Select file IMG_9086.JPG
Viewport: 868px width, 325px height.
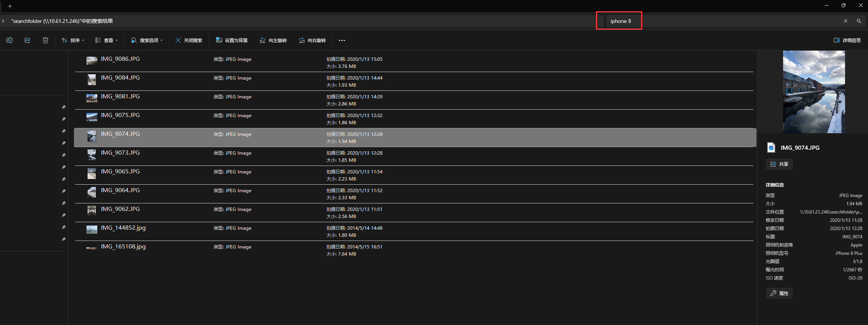coord(414,62)
